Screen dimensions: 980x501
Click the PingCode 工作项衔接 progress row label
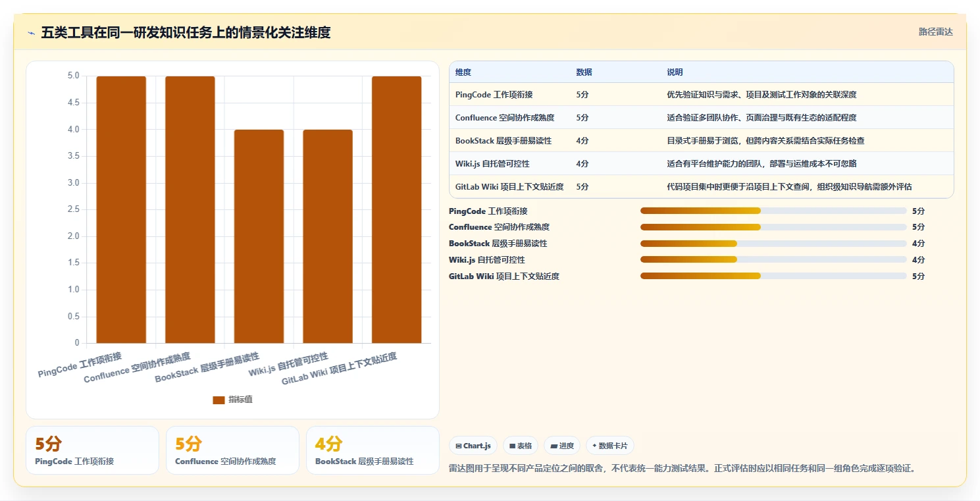point(488,211)
